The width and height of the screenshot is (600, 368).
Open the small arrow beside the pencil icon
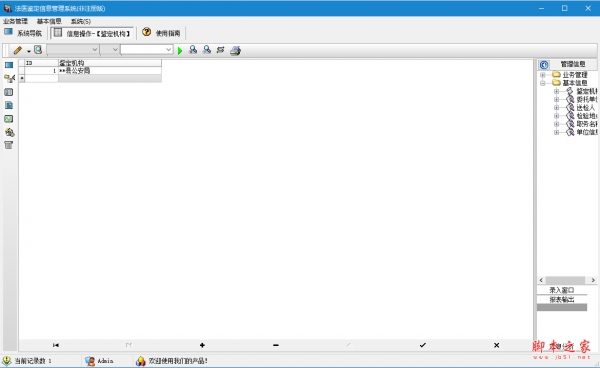29,51
